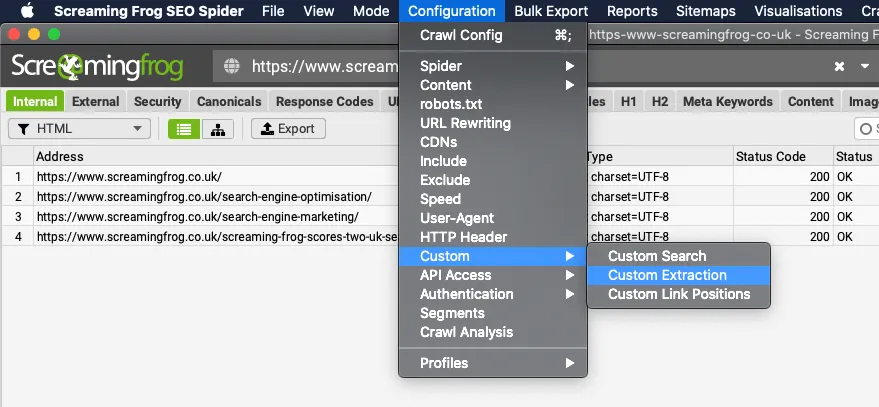The height and width of the screenshot is (407, 879).
Task: Open Crawl Config menu item
Action: (461, 35)
